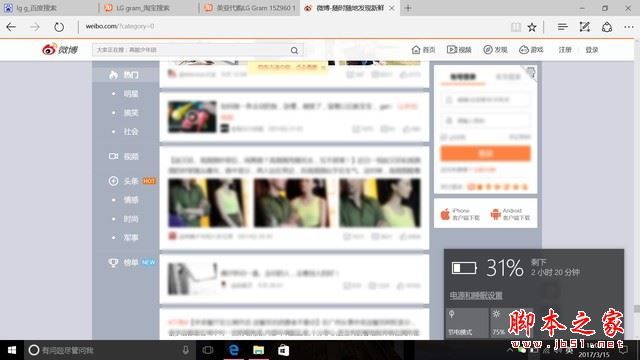The height and width of the screenshot is (360, 640).
Task: Open the Edge share icon
Action: (x=607, y=27)
